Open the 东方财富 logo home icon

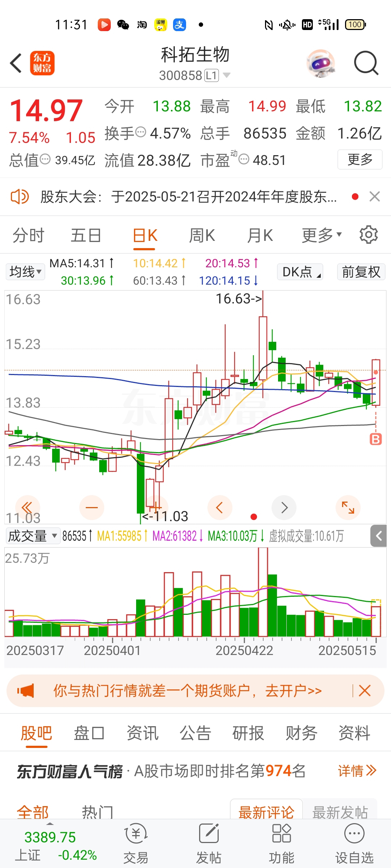pos(42,63)
